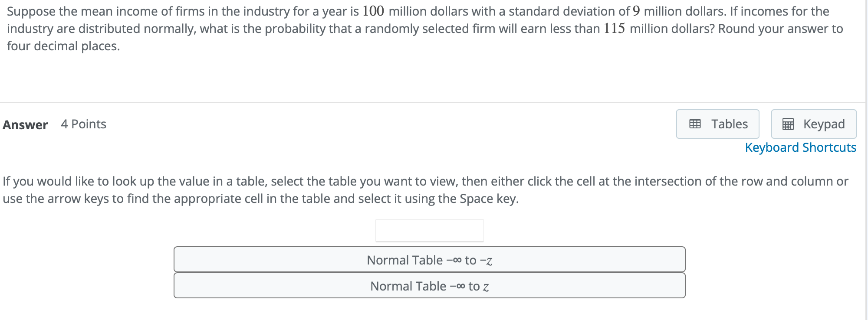Expand Normal Table −∞ to −z
This screenshot has width=868, height=320.
(429, 260)
